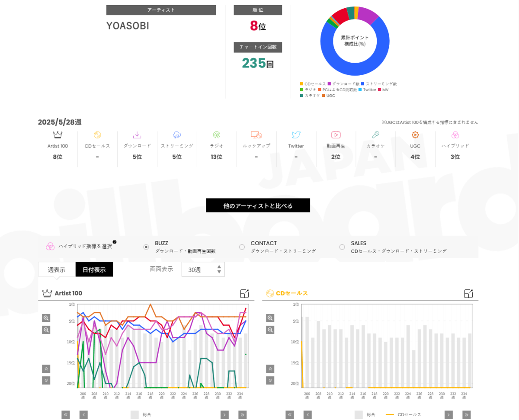The image size is (519, 420).
Task: Toggle CDセールス line legend under right chart
Action: [403, 415]
